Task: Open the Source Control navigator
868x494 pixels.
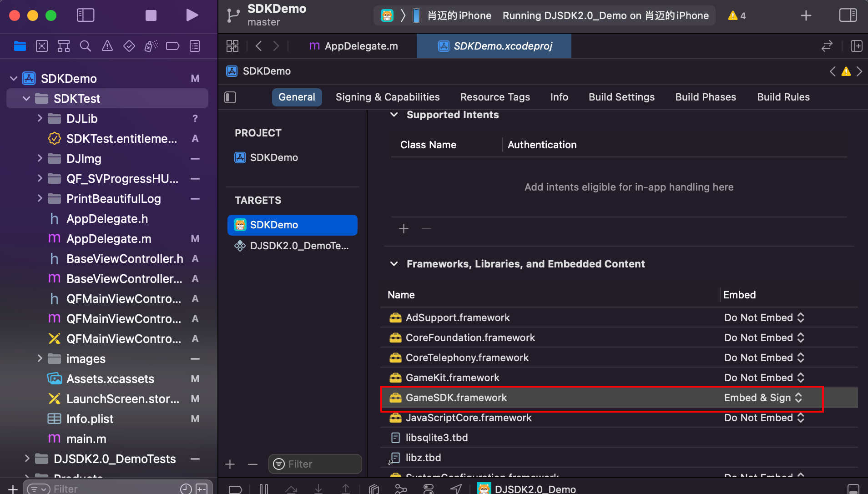Action: pyautogui.click(x=42, y=46)
